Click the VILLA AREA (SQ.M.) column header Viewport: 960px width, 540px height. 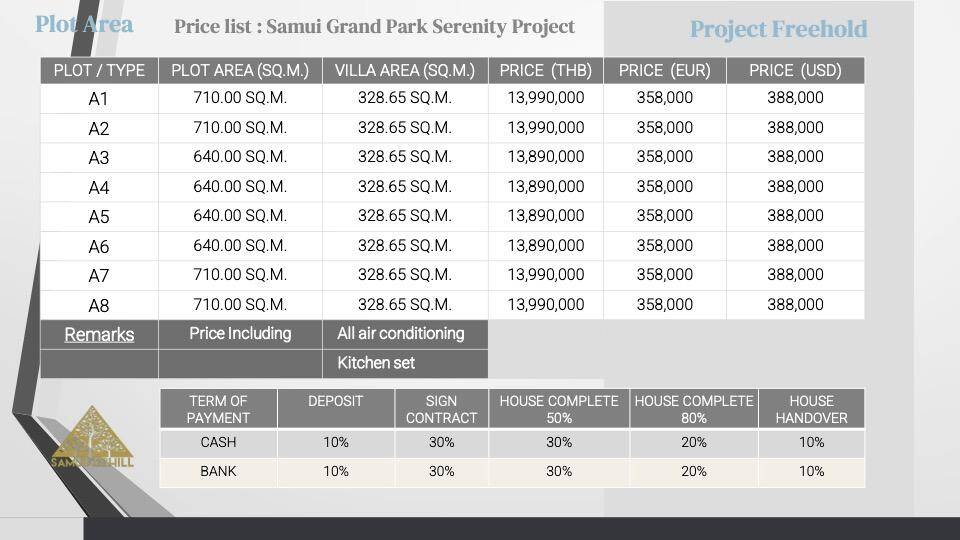point(405,70)
